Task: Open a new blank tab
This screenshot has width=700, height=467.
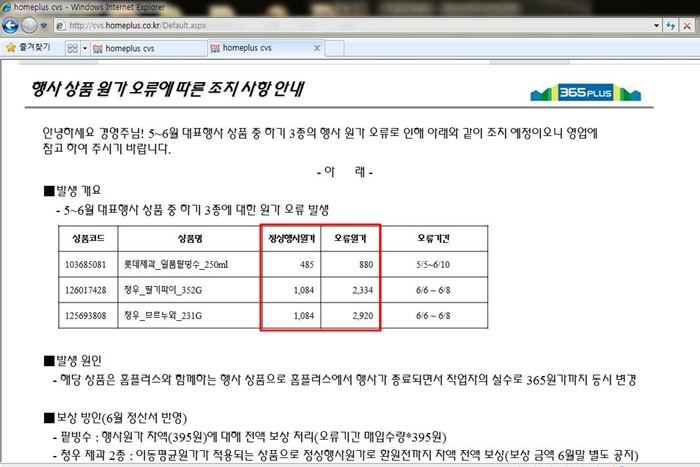Action: click(x=334, y=48)
